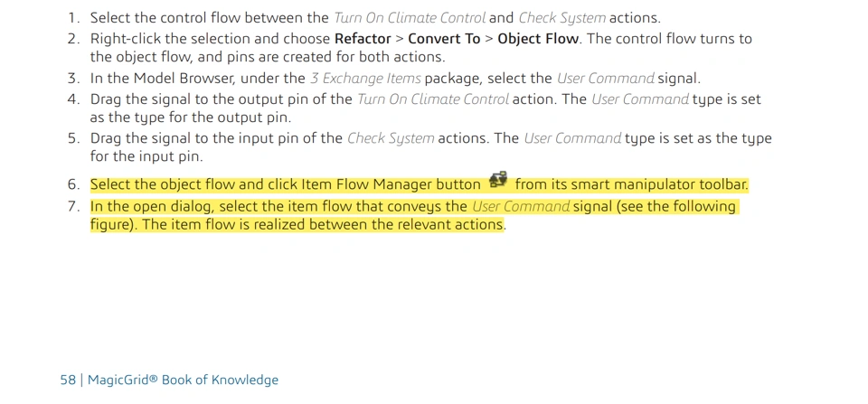Click the list number 1

(73, 18)
